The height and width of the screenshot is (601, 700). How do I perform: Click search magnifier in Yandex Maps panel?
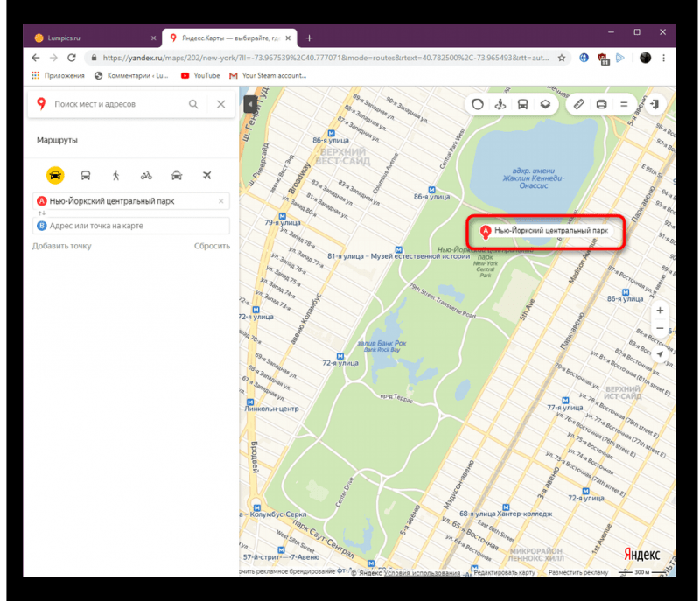193,104
